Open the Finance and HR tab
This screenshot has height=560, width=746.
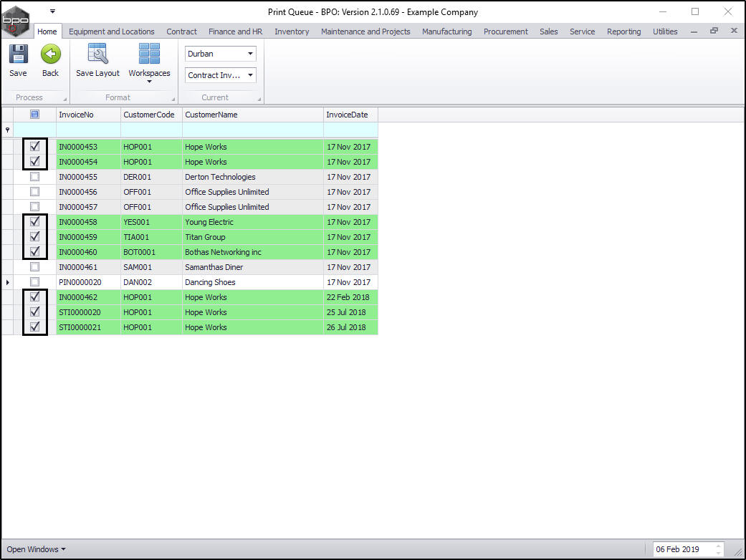(236, 32)
